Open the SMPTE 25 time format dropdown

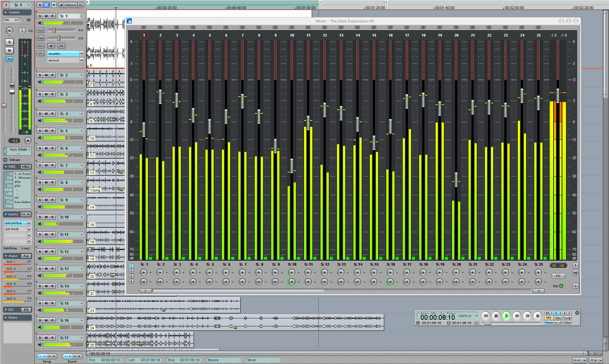[476, 316]
